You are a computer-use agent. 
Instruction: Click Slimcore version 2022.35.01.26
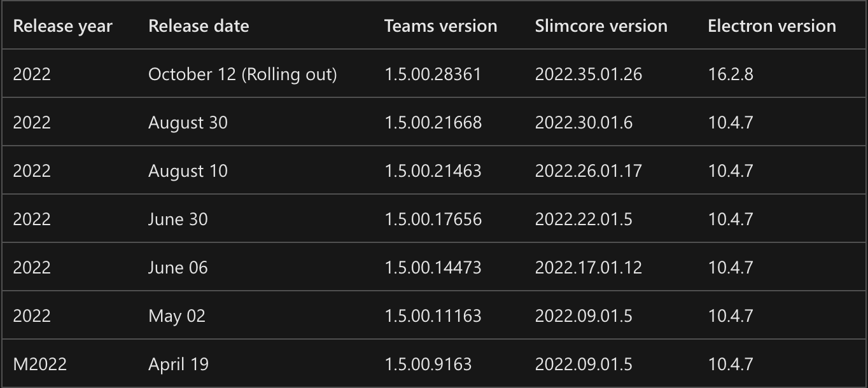[x=589, y=74]
